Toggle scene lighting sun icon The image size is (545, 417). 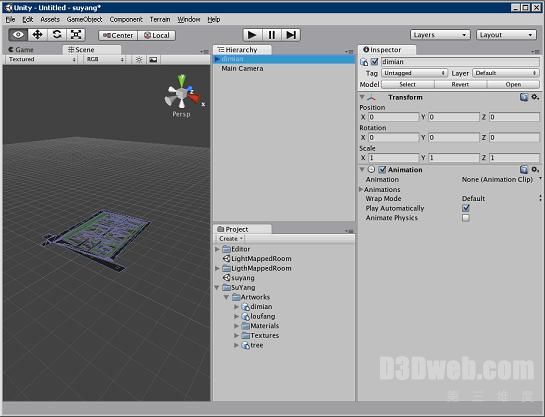139,60
